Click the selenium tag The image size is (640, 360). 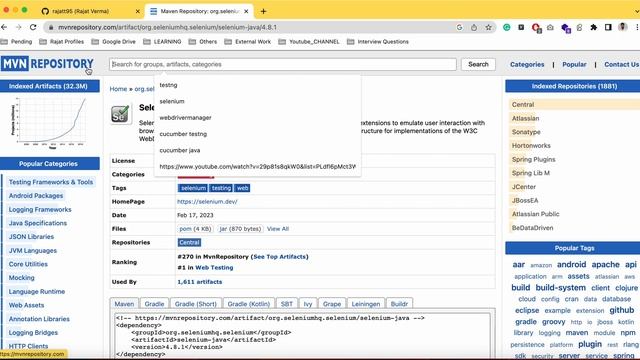tap(193, 188)
